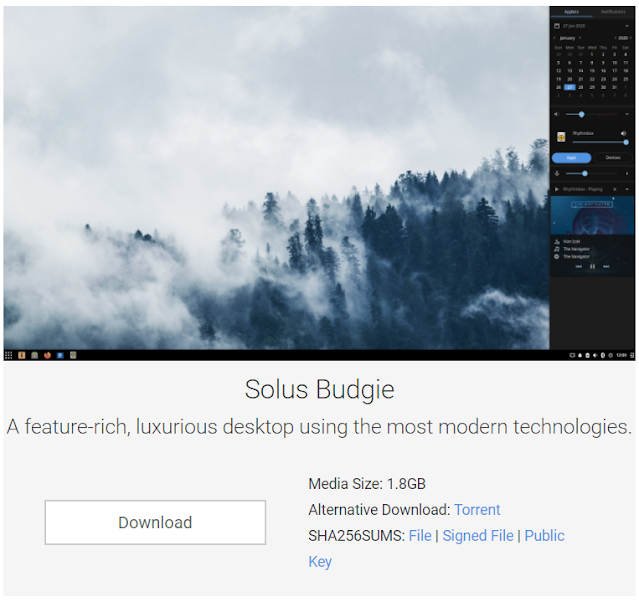Open the Torrent alternative download link

click(x=477, y=510)
